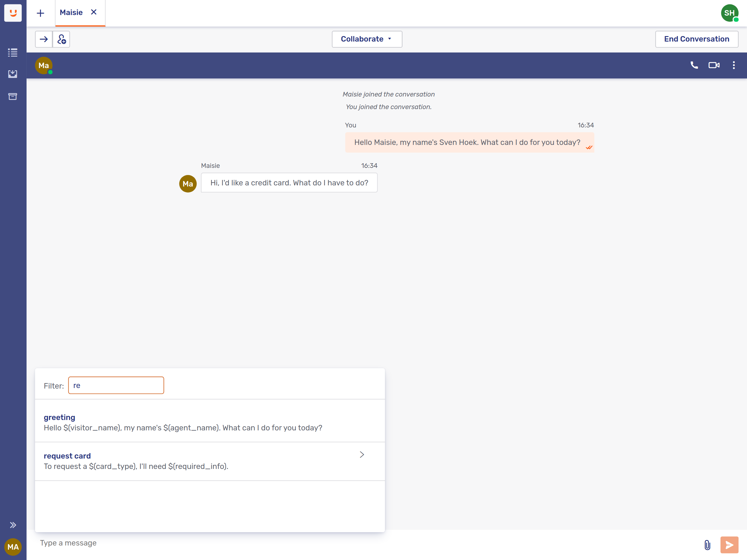Click the canned response Filter field

[x=116, y=385]
